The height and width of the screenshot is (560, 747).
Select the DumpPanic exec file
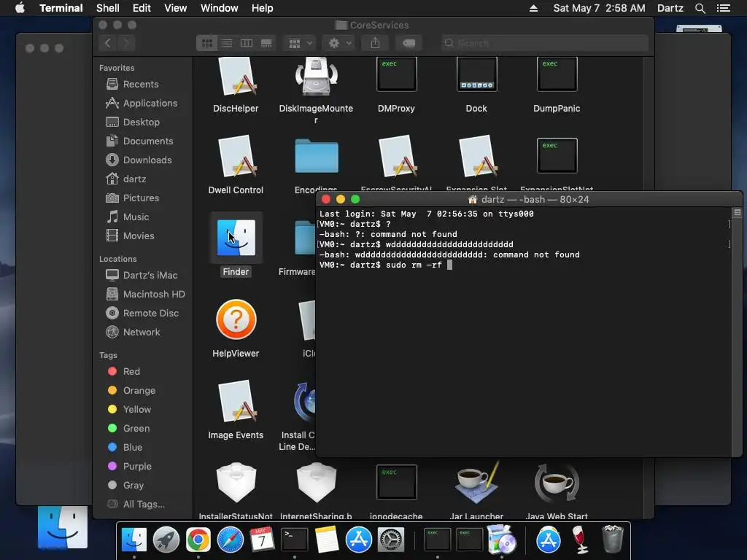point(557,74)
